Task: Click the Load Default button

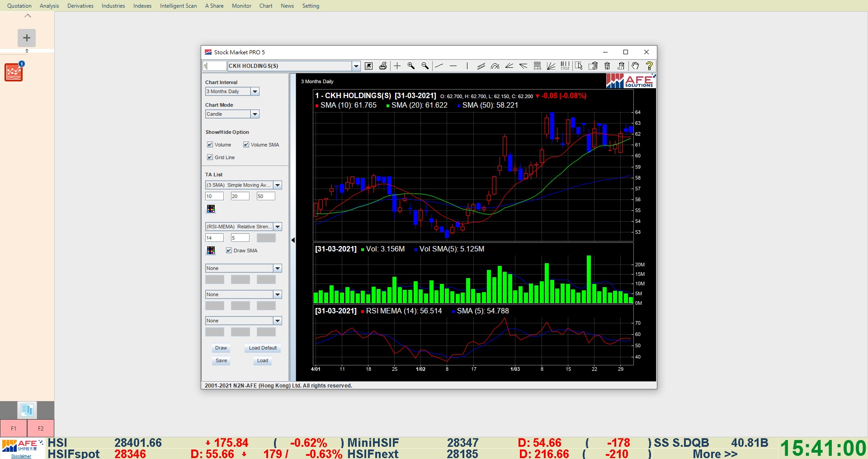Action: pyautogui.click(x=263, y=348)
